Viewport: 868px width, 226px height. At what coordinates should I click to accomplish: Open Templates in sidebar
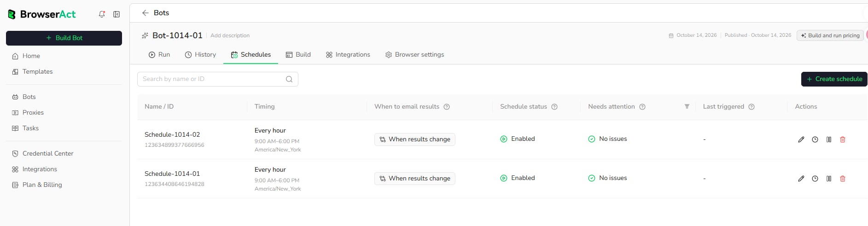pyautogui.click(x=37, y=71)
